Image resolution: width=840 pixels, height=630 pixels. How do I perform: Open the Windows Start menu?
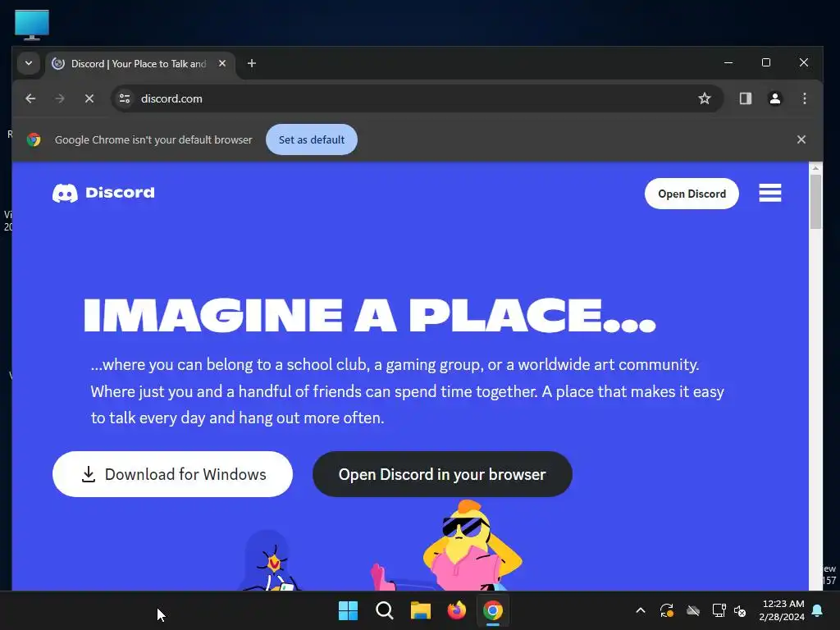coord(348,610)
